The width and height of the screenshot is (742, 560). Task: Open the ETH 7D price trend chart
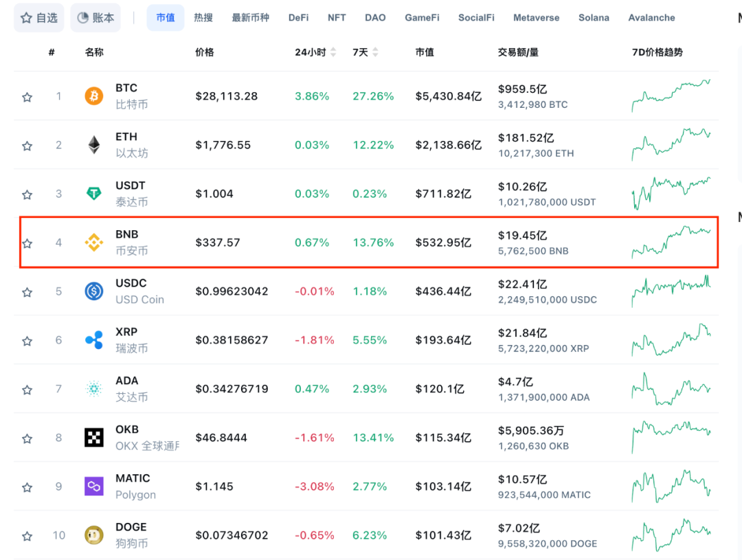coord(671,144)
